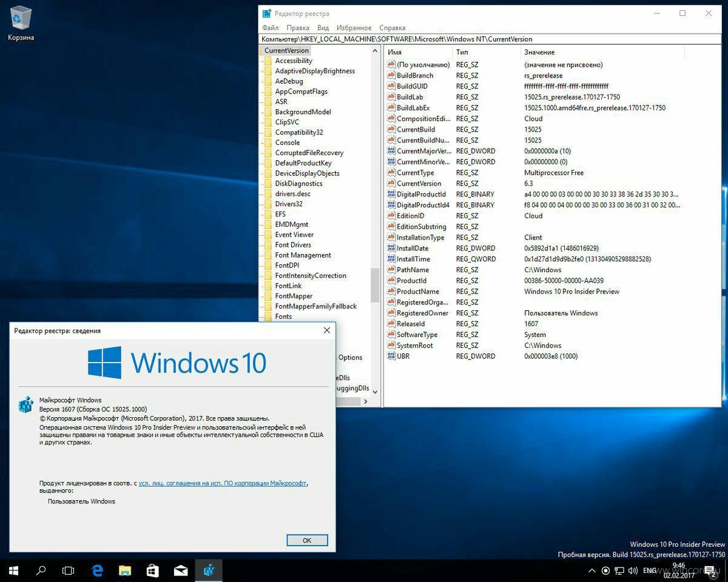This screenshot has width=728, height=582.
Task: Select the CorruptedFileRecovery key
Action: [309, 153]
